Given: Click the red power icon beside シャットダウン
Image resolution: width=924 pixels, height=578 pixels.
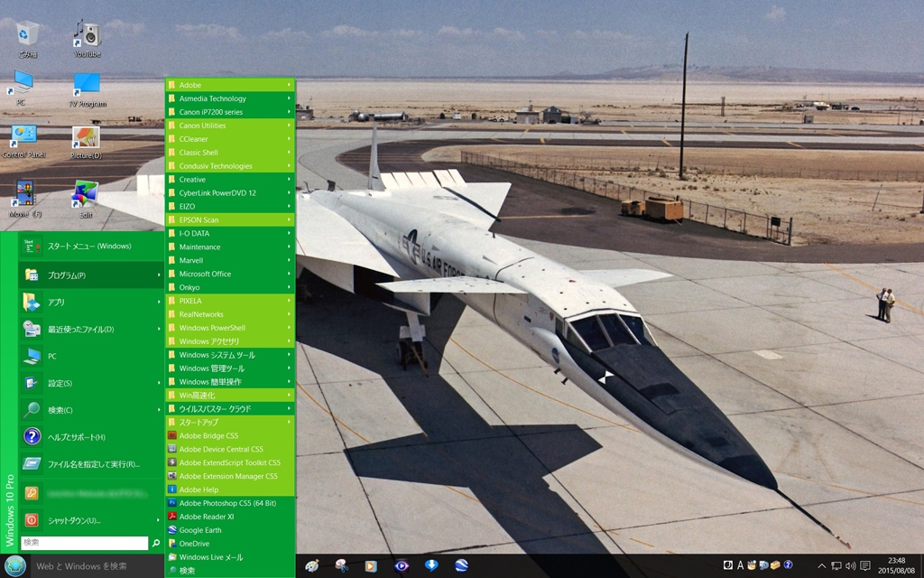Looking at the screenshot, I should click(x=32, y=520).
